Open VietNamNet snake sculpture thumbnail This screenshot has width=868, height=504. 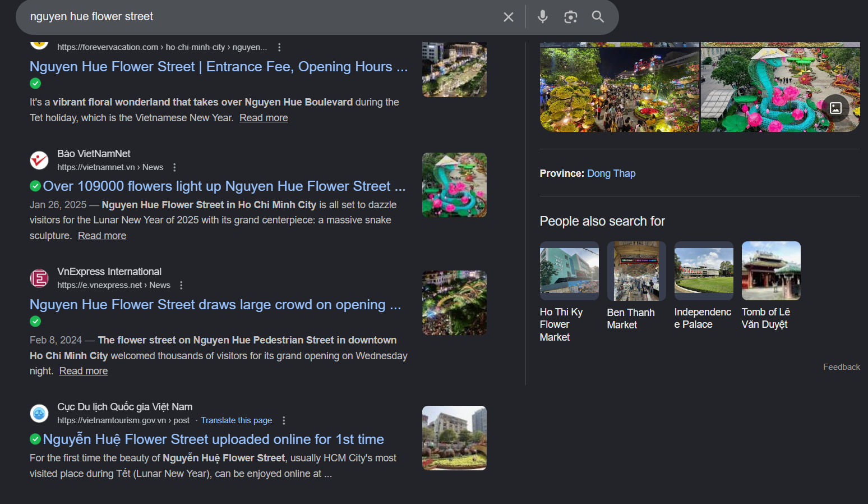pos(454,185)
